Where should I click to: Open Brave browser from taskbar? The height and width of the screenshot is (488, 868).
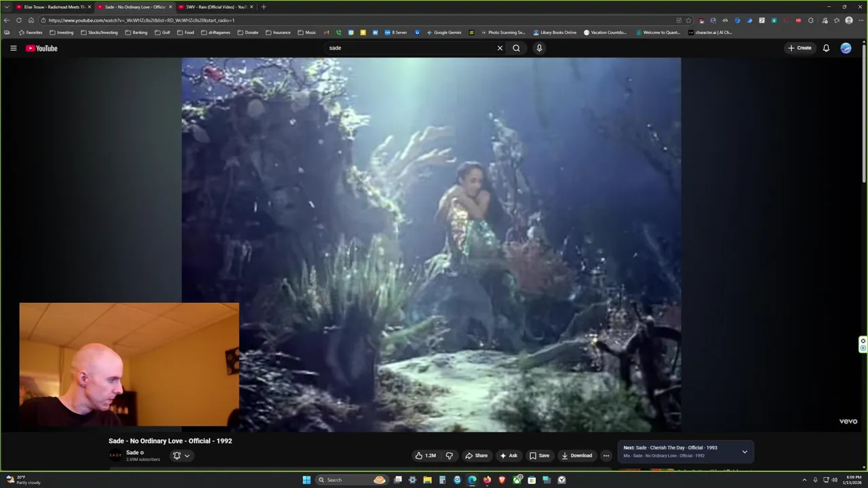502,480
